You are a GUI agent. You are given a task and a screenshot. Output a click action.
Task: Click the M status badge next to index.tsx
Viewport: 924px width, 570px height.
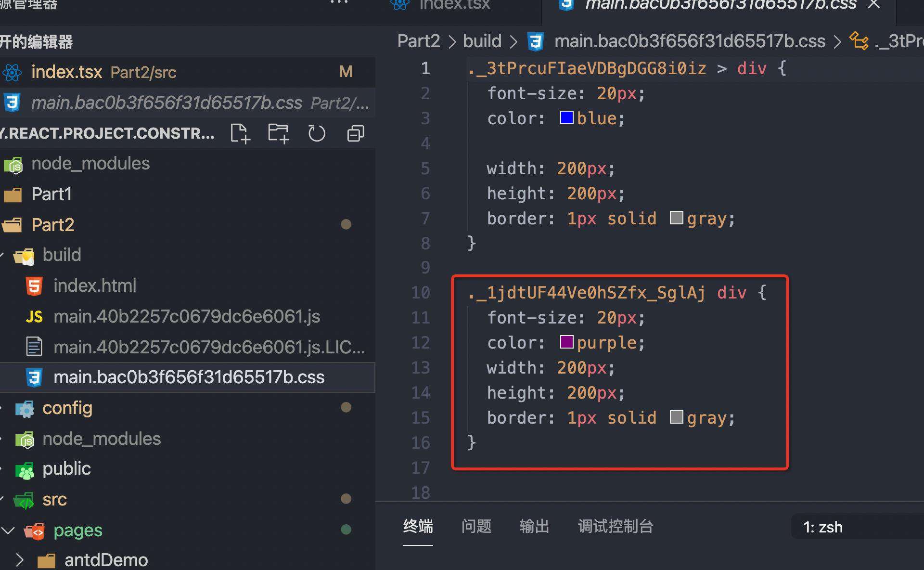pyautogui.click(x=346, y=72)
